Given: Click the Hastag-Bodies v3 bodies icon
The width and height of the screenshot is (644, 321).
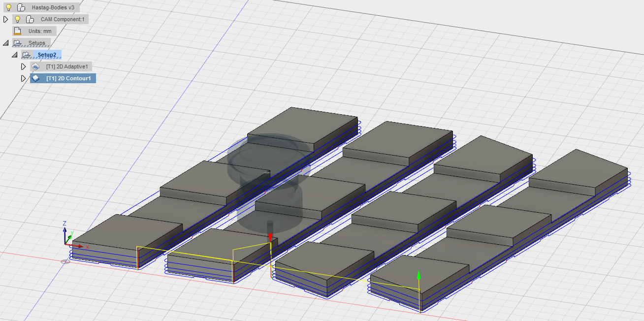Looking at the screenshot, I should (21, 7).
